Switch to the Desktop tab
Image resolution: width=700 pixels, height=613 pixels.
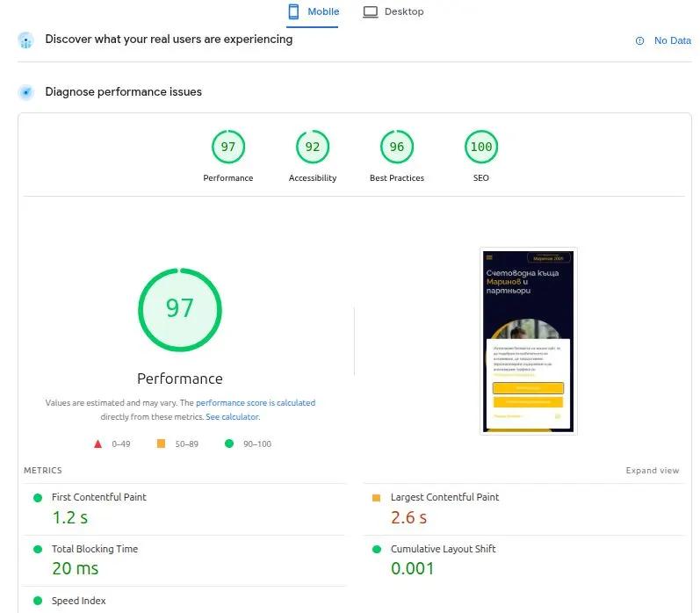pos(393,12)
